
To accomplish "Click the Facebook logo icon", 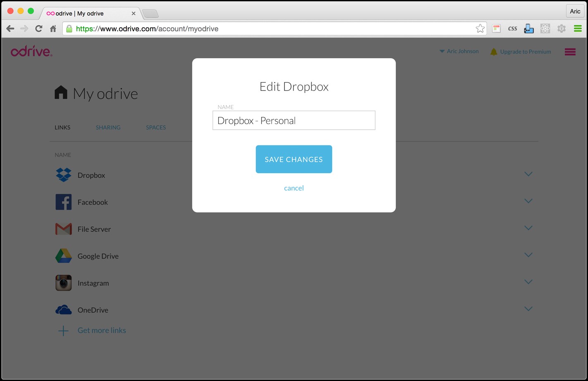I will click(63, 202).
